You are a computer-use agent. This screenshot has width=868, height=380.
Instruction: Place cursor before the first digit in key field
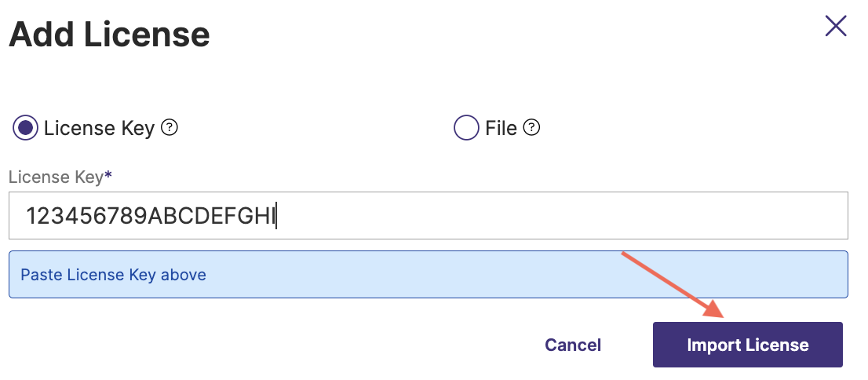click(27, 216)
